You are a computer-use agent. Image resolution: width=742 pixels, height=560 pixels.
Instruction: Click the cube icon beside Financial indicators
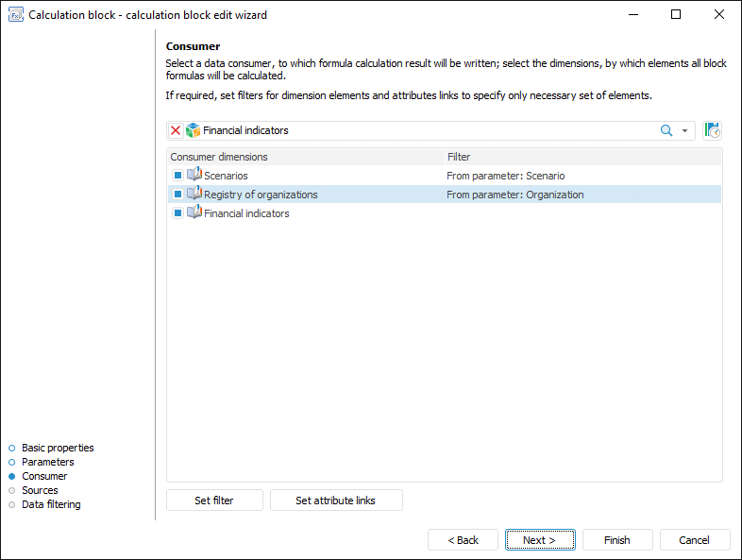click(x=193, y=130)
